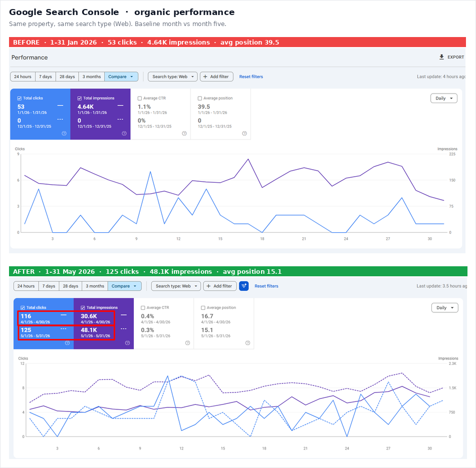
Task: Click solid line indicator next to 30.6K impressions
Action: tap(124, 315)
